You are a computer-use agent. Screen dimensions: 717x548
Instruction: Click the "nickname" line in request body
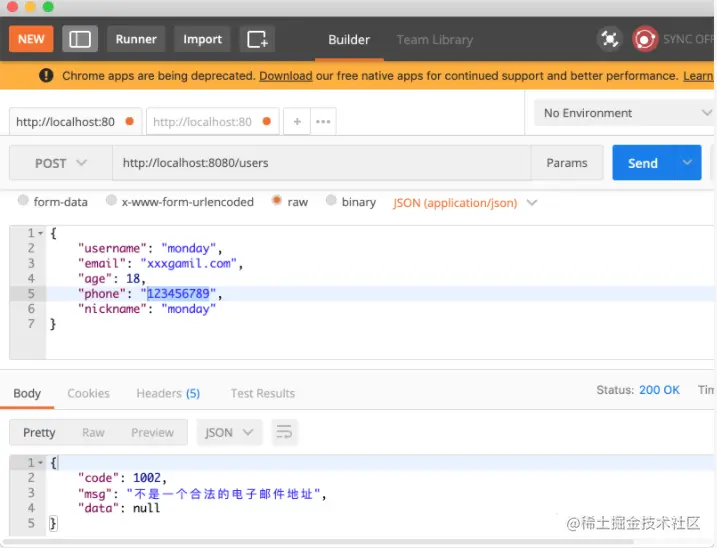147,309
